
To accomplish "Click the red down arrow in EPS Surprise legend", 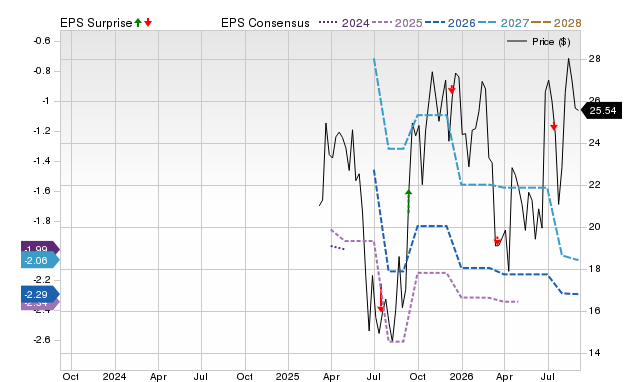I will [x=148, y=23].
